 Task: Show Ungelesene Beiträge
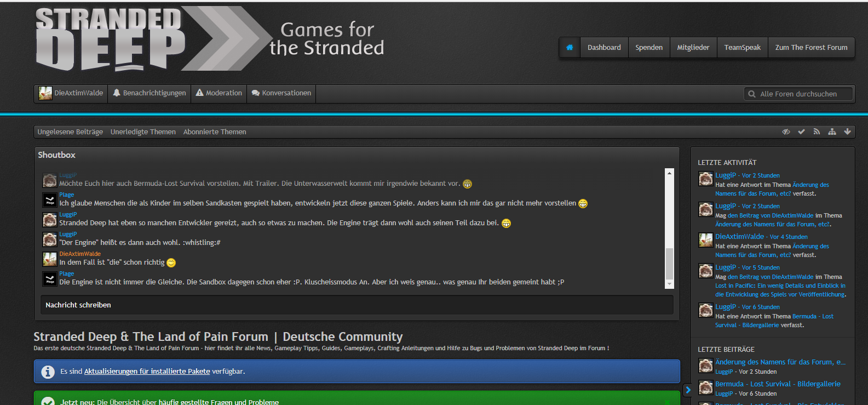click(x=70, y=132)
